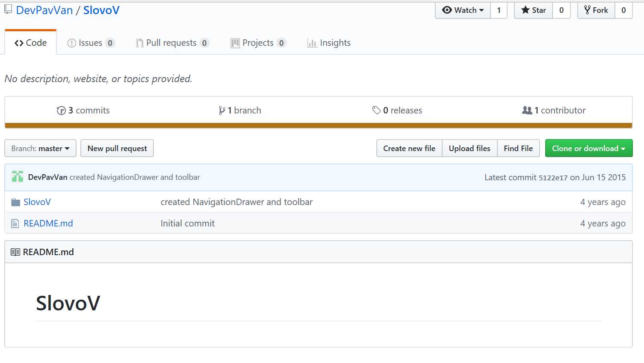644x363 pixels.
Task: Click README.md row's 4 years ago timestamp
Action: 603,223
